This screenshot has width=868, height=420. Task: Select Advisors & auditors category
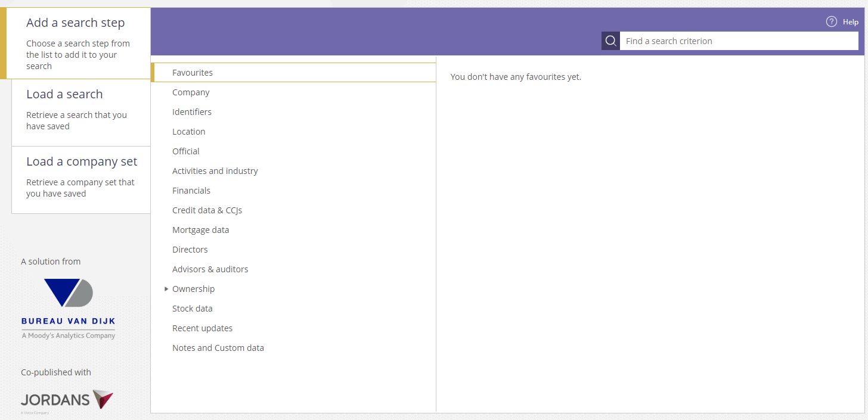coord(210,269)
